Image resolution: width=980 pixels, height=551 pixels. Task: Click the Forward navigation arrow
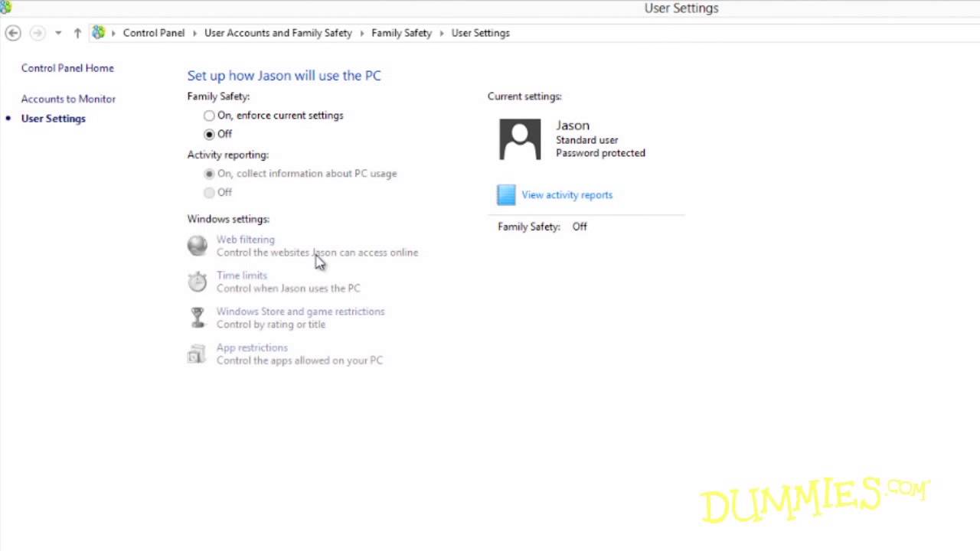click(37, 33)
